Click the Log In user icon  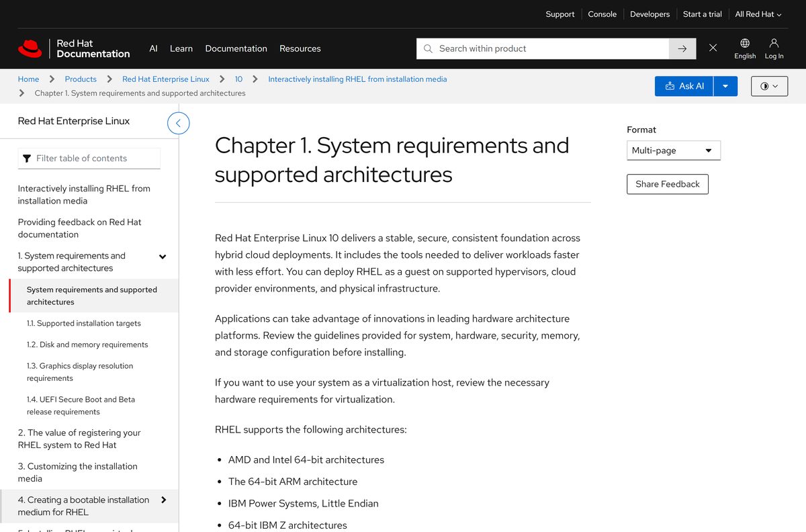click(774, 43)
